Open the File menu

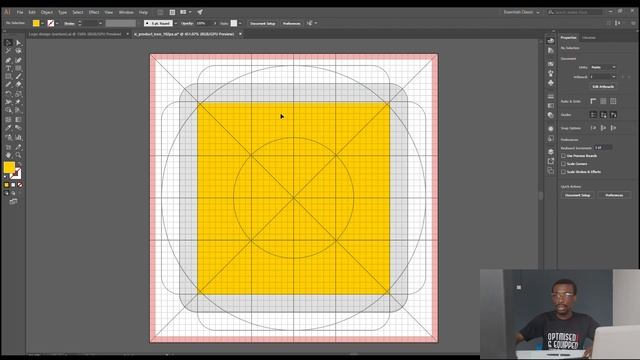(x=20, y=12)
